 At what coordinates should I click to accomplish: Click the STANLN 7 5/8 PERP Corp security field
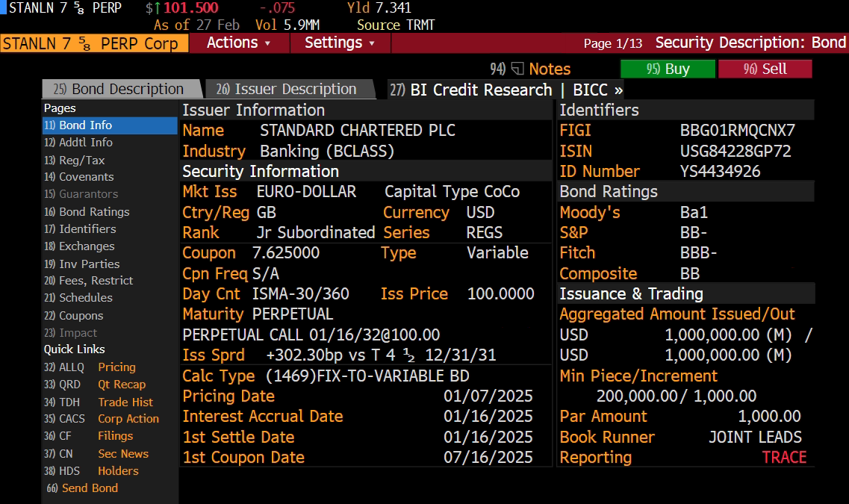coord(94,43)
